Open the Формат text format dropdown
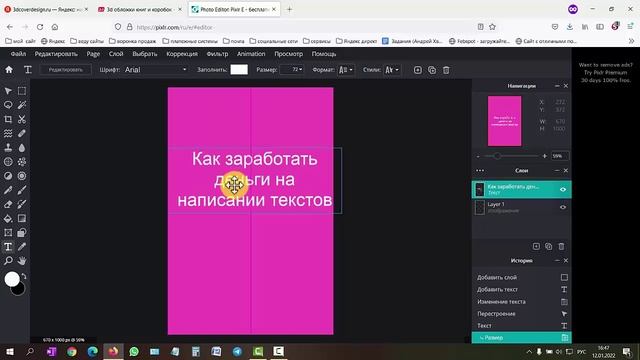Image resolution: width=640 pixels, height=360 pixels. pyautogui.click(x=345, y=70)
